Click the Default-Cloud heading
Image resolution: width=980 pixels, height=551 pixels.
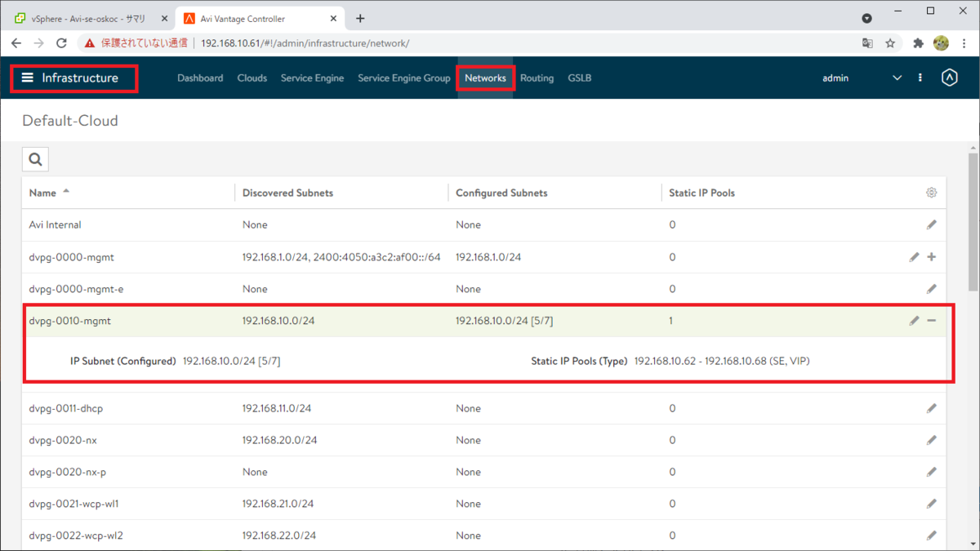(x=70, y=121)
